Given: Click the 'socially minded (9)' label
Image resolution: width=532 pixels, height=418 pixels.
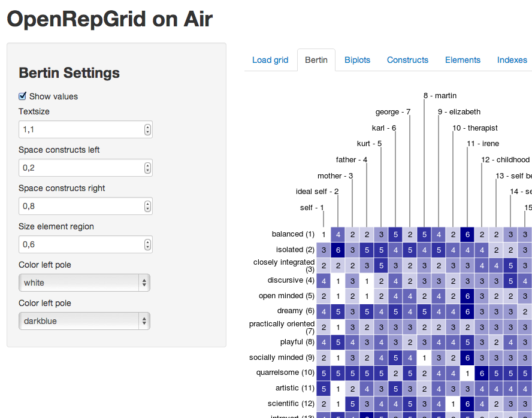Looking at the screenshot, I should pos(282,358).
